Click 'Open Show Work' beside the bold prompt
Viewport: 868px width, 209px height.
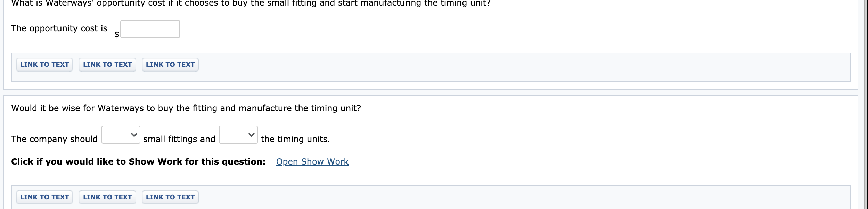pos(312,161)
